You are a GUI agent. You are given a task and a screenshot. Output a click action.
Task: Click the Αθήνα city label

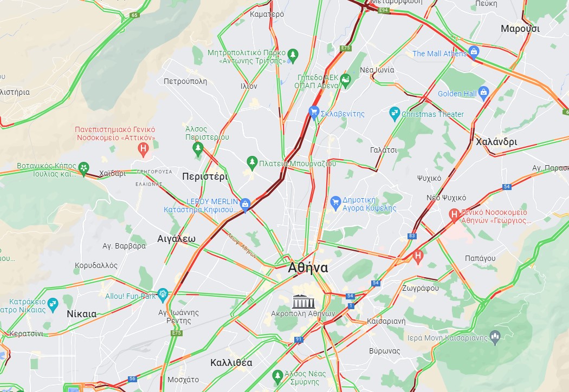click(308, 268)
